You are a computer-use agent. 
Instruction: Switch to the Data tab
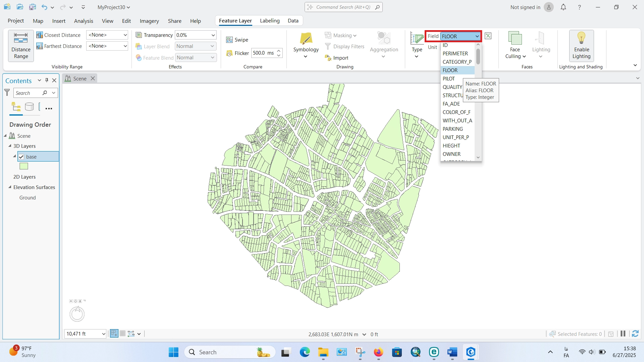click(x=293, y=21)
